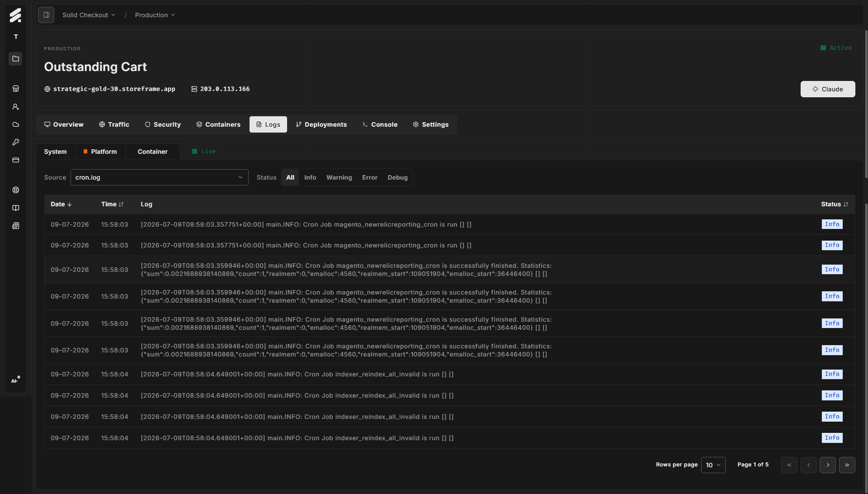868x494 pixels.
Task: Open the credit card icon in sidebar
Action: coord(15,160)
